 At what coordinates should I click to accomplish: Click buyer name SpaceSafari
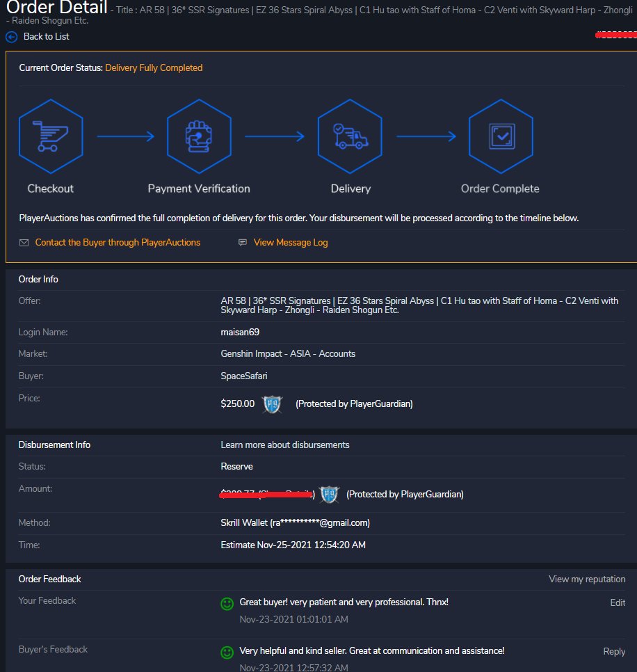coord(244,376)
